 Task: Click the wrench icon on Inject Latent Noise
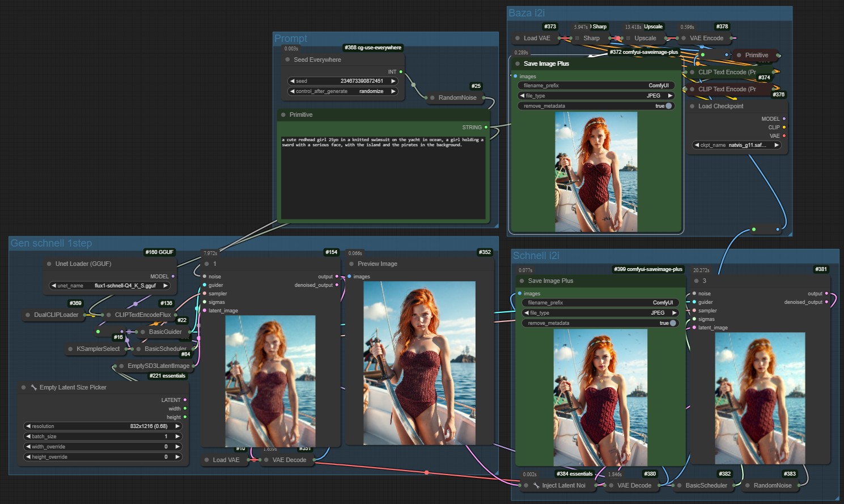[536, 485]
